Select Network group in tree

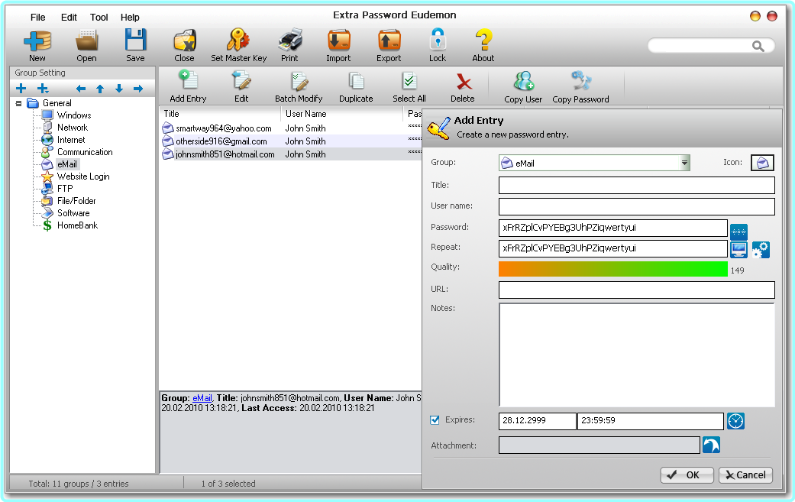pyautogui.click(x=73, y=128)
